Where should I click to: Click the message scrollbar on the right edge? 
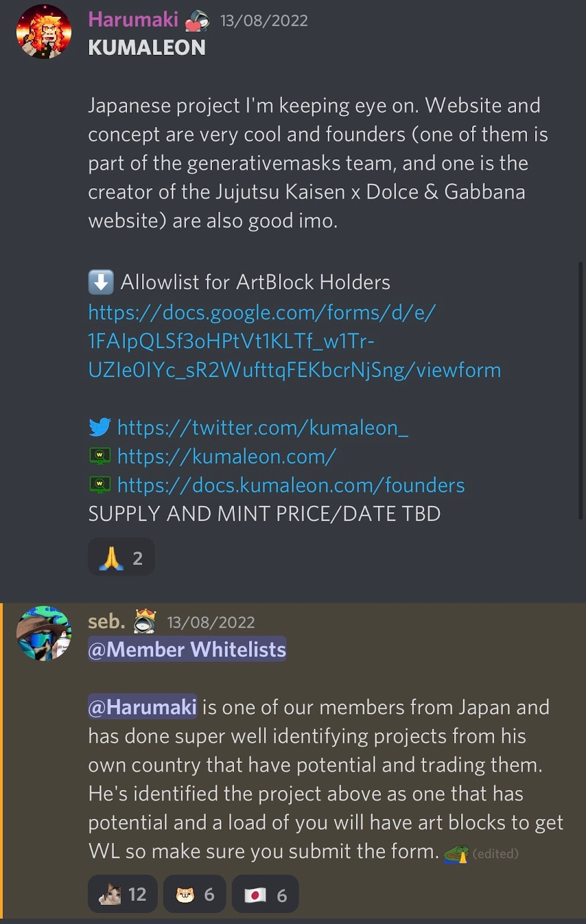coord(580,391)
